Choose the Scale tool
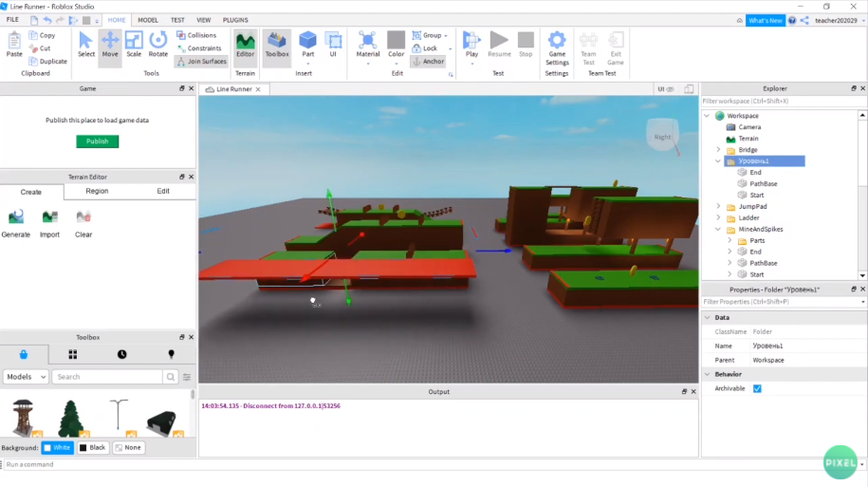The height and width of the screenshot is (487, 868). pyautogui.click(x=134, y=45)
